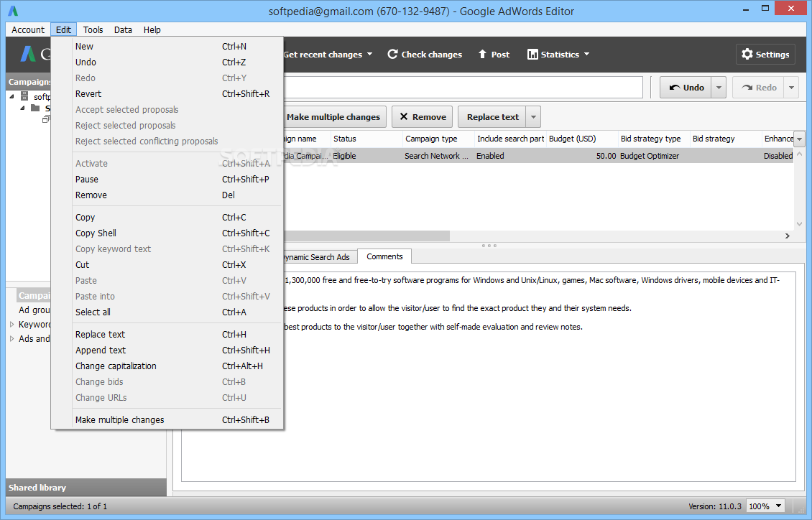Open the column chooser dropdown next to Enhance
The image size is (812, 520).
pos(800,139)
